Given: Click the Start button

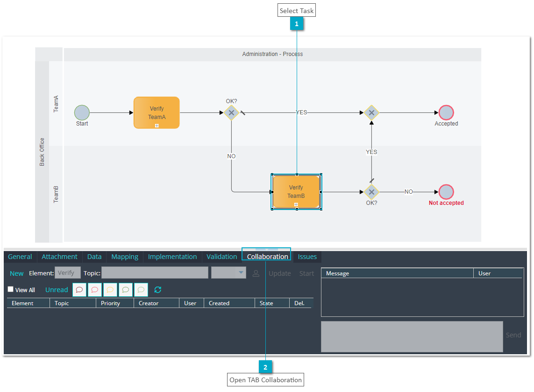Looking at the screenshot, I should click(306, 273).
